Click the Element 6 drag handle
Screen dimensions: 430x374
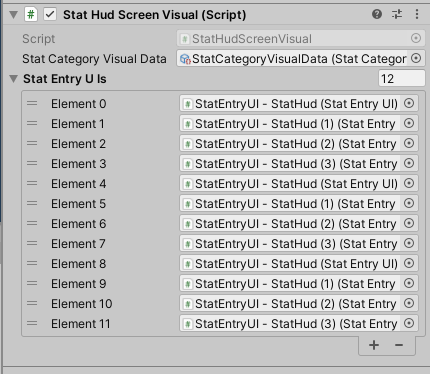[x=32, y=223]
